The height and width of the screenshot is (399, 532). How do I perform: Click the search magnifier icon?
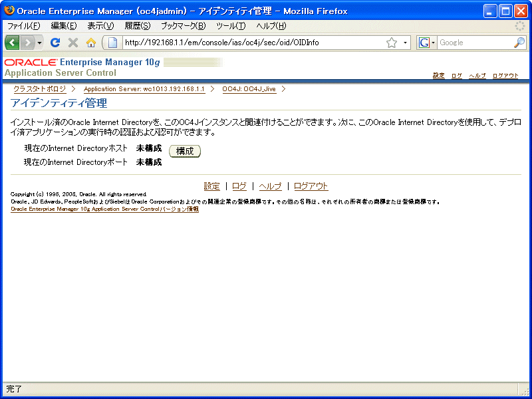pos(519,43)
